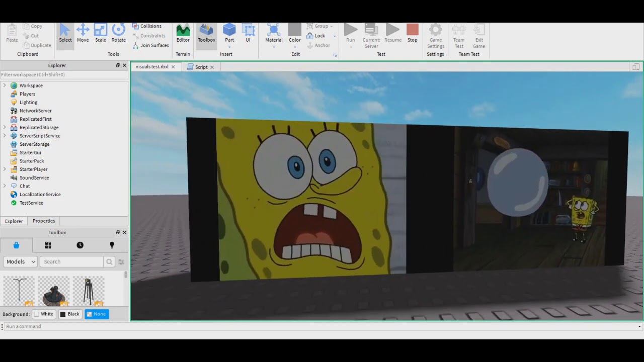
Task: Select LocalizationService in the Explorer
Action: click(40, 195)
